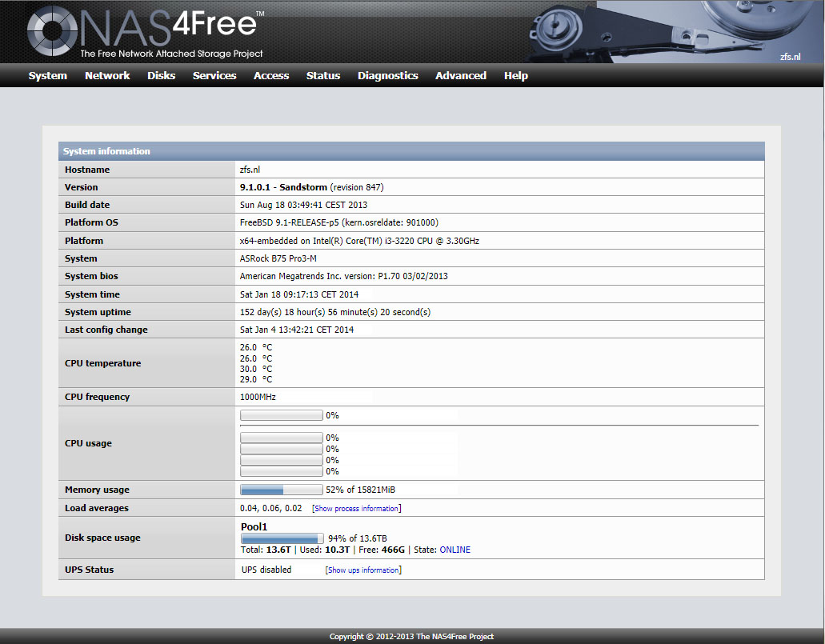This screenshot has height=644, width=825.
Task: Click the ONLINE pool state link
Action: point(455,550)
